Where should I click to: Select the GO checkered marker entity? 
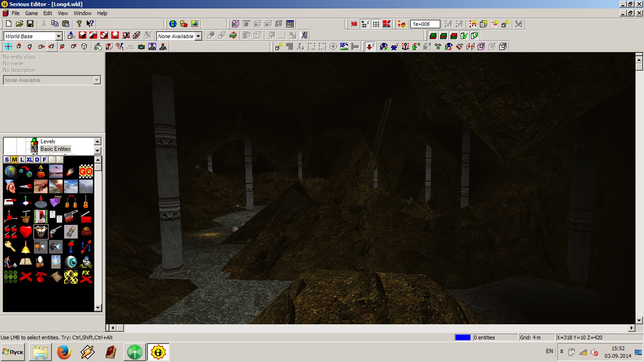(x=86, y=171)
